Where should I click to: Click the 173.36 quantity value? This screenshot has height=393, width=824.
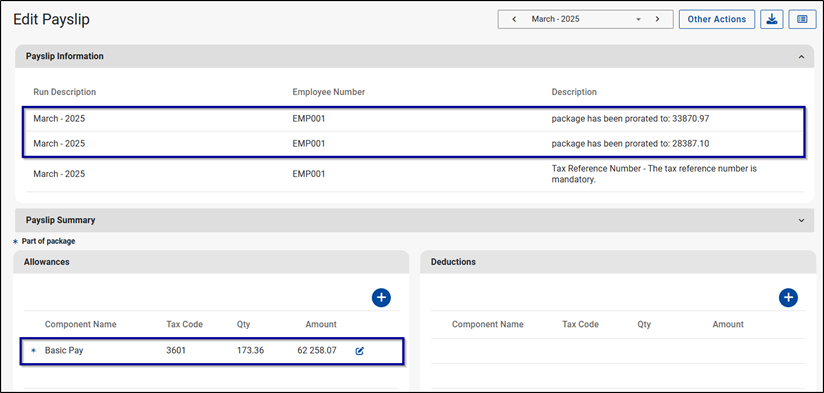pyautogui.click(x=250, y=351)
